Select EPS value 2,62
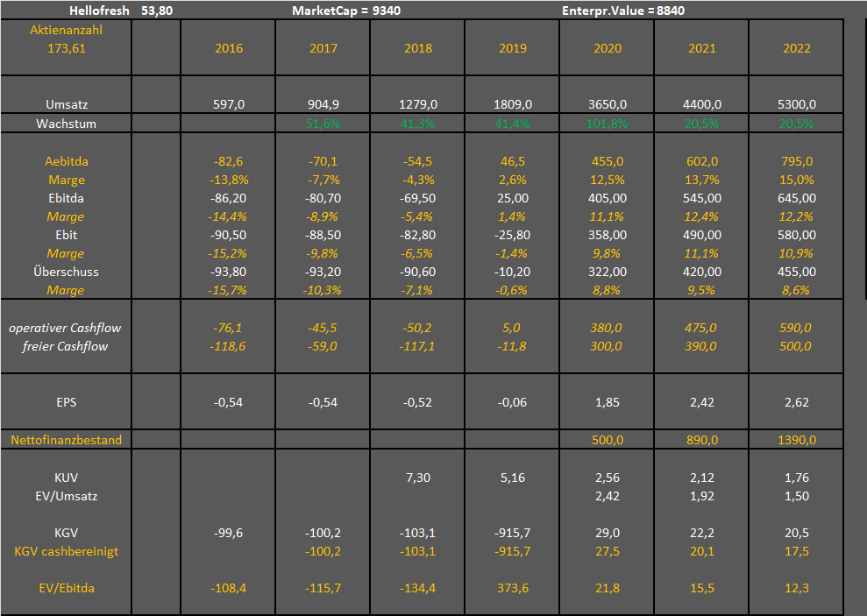Image resolution: width=867 pixels, height=616 pixels. point(797,402)
